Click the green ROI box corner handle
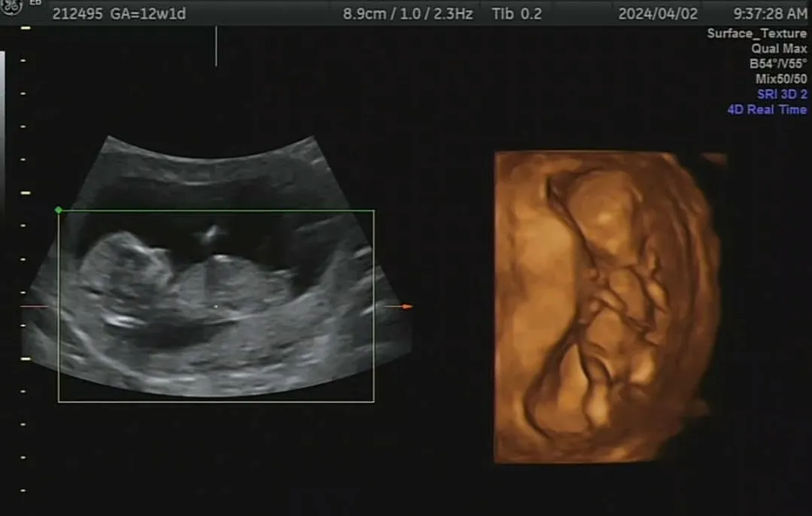This screenshot has height=516, width=812. pos(59,210)
